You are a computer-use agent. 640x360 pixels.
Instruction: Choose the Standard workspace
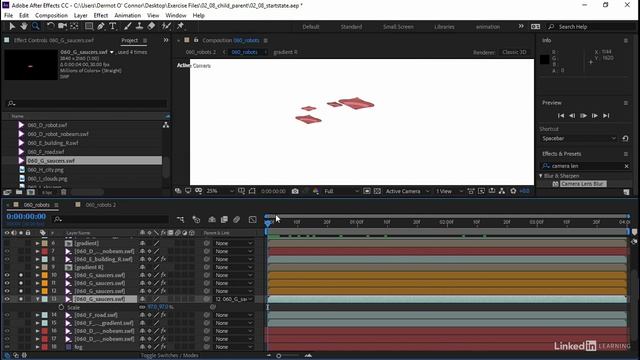[351, 27]
